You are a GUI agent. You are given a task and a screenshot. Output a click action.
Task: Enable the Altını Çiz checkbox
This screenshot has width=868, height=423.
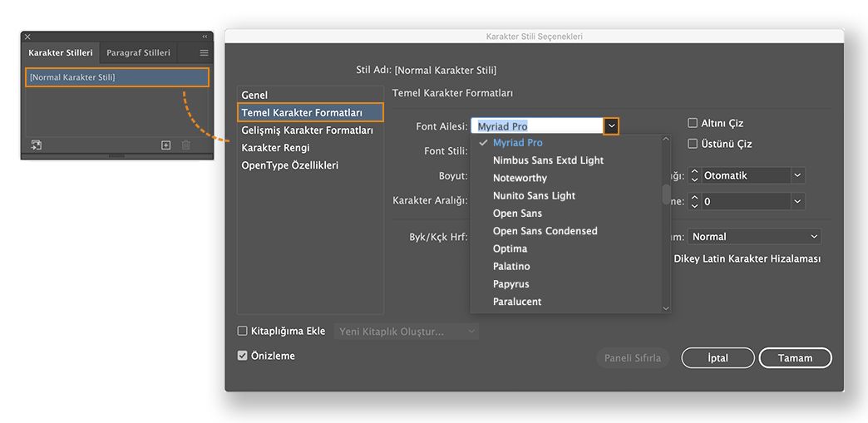click(693, 123)
